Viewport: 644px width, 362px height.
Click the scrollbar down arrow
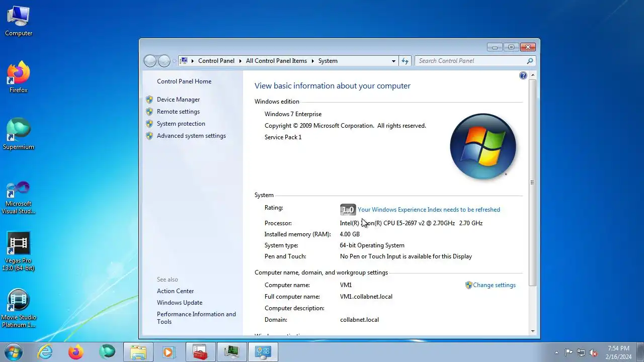[x=532, y=331]
